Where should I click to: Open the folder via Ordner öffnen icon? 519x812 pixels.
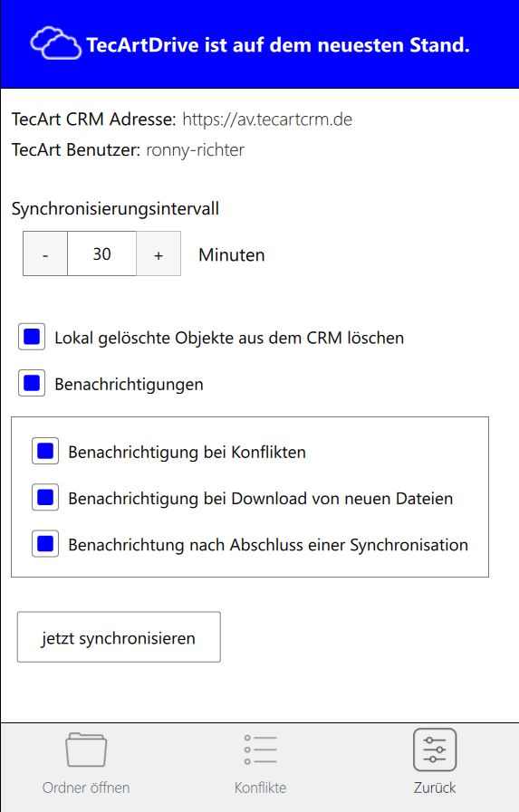coord(86,750)
